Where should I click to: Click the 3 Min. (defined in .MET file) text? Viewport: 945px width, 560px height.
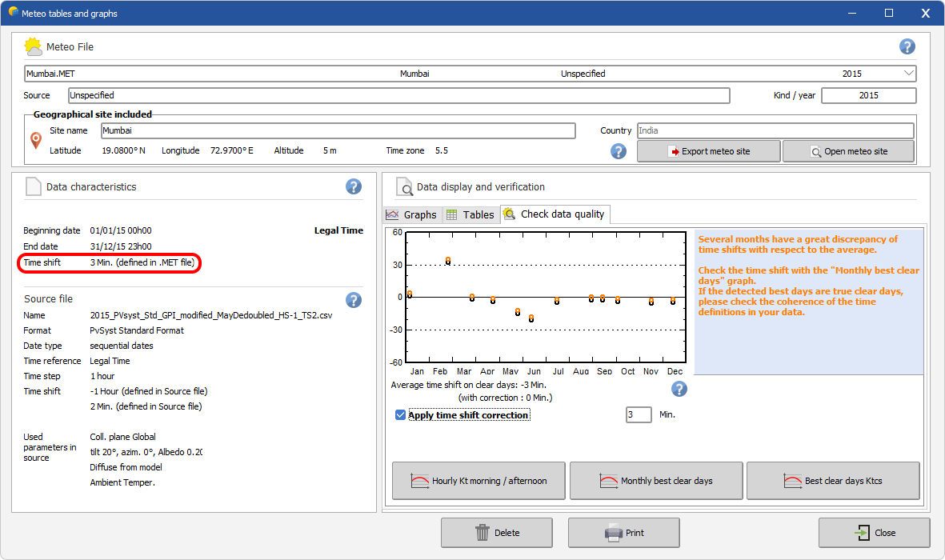click(x=143, y=262)
